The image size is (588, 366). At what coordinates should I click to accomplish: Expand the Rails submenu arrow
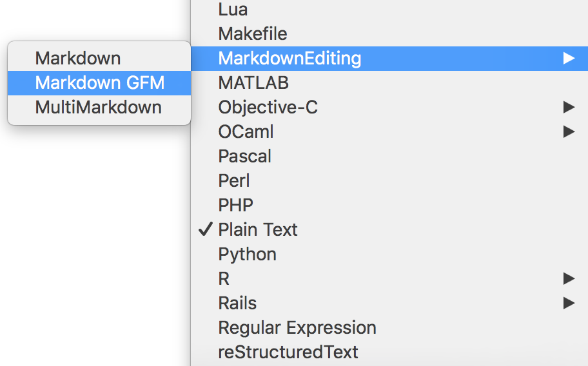point(568,303)
